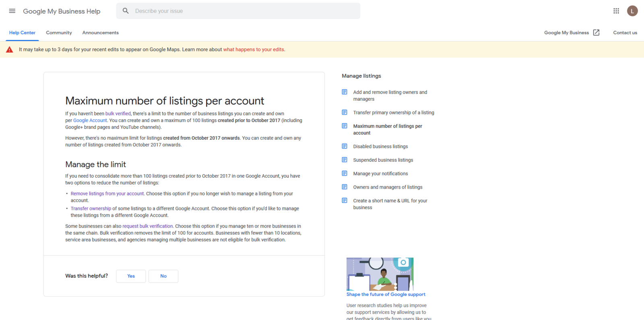644x320 pixels.
Task: Click the Google My Business Help title
Action: pos(62,11)
